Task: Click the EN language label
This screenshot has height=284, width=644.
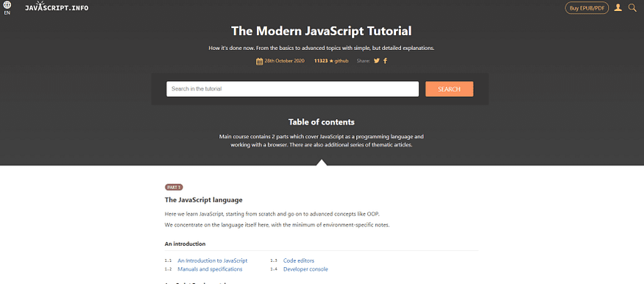Action: pyautogui.click(x=7, y=13)
